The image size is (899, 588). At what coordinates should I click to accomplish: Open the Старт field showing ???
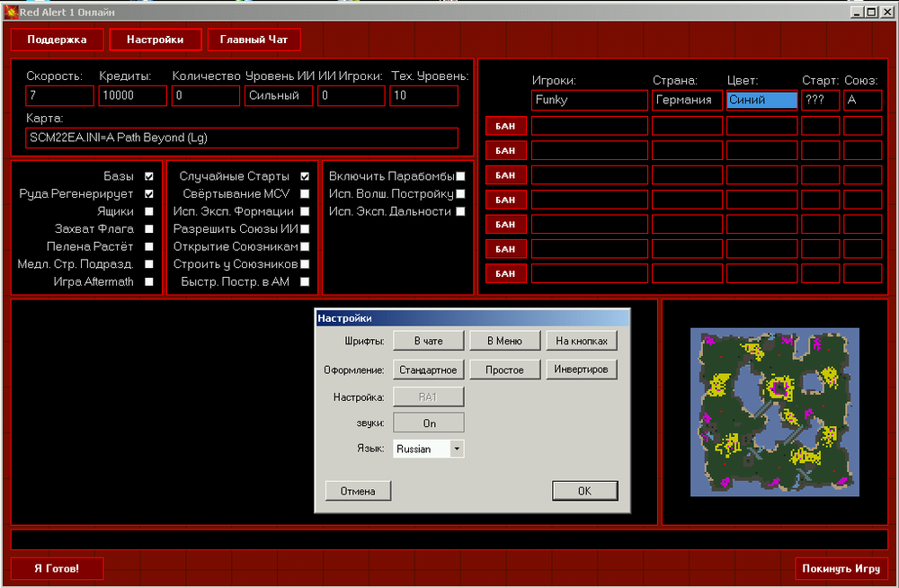821,100
